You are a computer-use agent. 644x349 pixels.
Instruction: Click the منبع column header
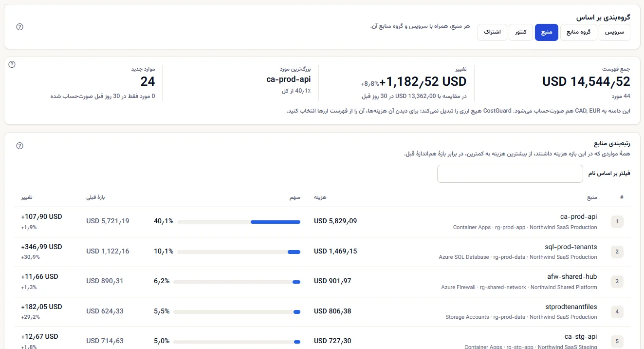click(x=592, y=197)
